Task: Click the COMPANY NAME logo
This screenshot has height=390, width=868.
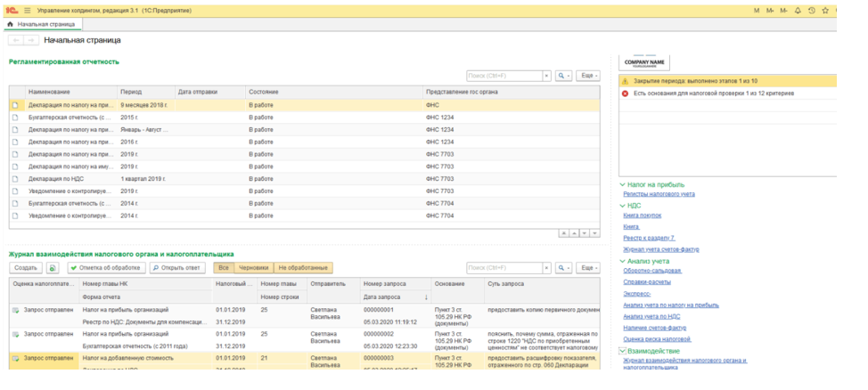Action: 643,62
